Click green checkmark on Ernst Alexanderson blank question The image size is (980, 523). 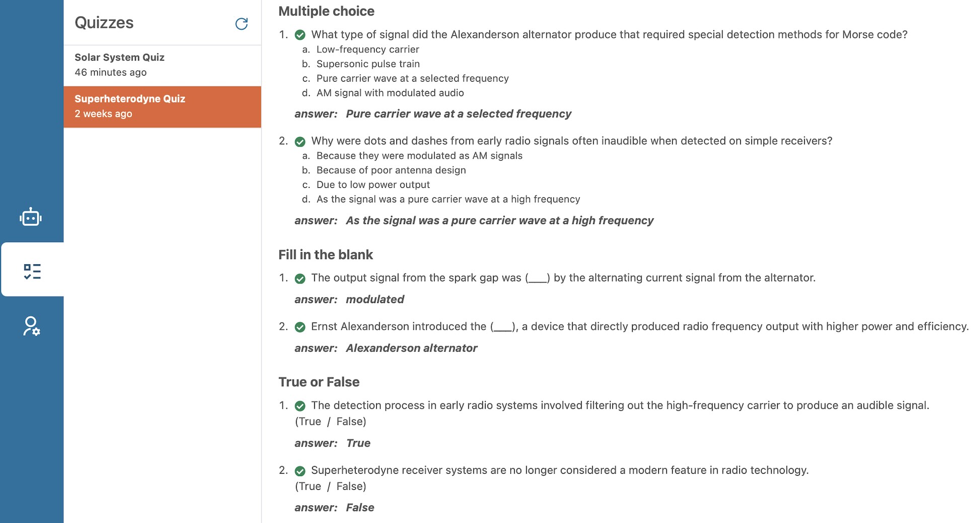300,327
